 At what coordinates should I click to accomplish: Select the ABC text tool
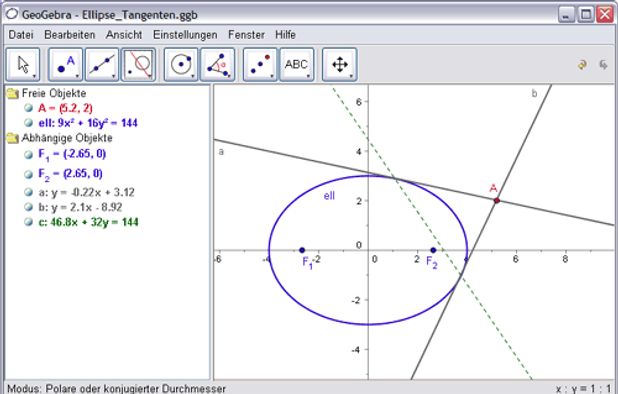297,65
